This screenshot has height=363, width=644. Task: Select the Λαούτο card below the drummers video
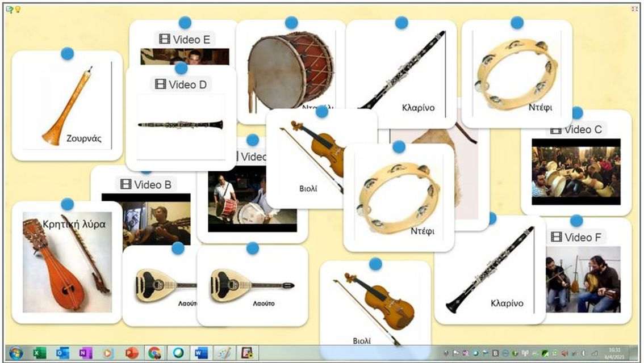click(252, 286)
